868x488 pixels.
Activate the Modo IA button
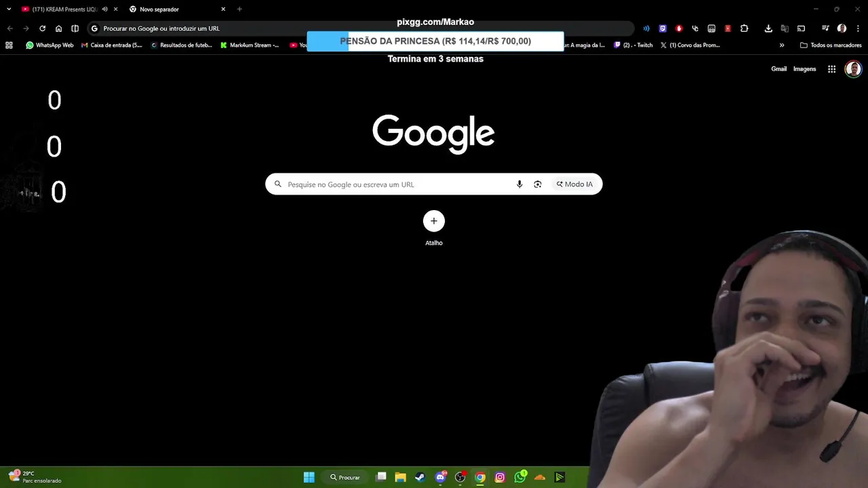[575, 184]
